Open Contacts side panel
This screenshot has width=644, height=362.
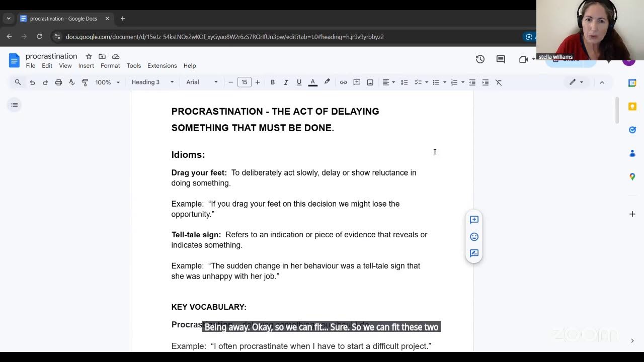632,153
